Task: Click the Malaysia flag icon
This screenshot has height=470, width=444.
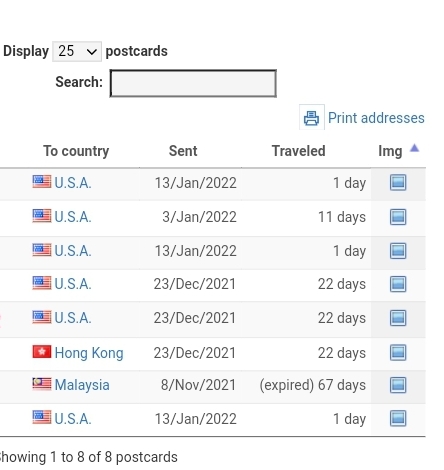Action: pos(42,384)
